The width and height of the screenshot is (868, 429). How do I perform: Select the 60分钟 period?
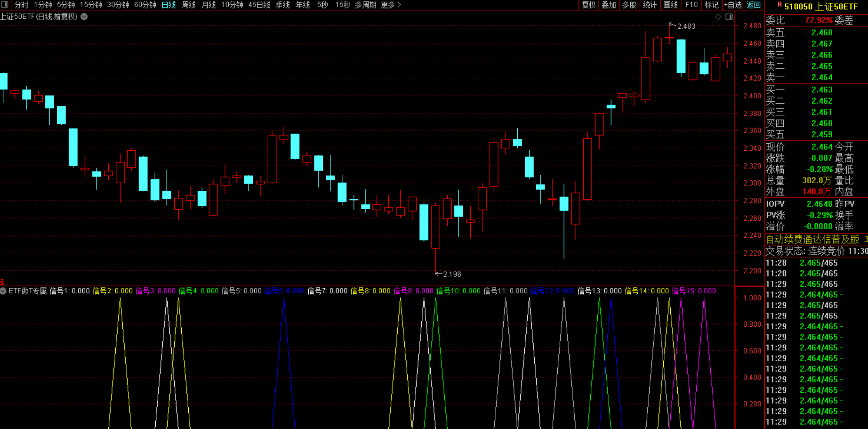[145, 5]
